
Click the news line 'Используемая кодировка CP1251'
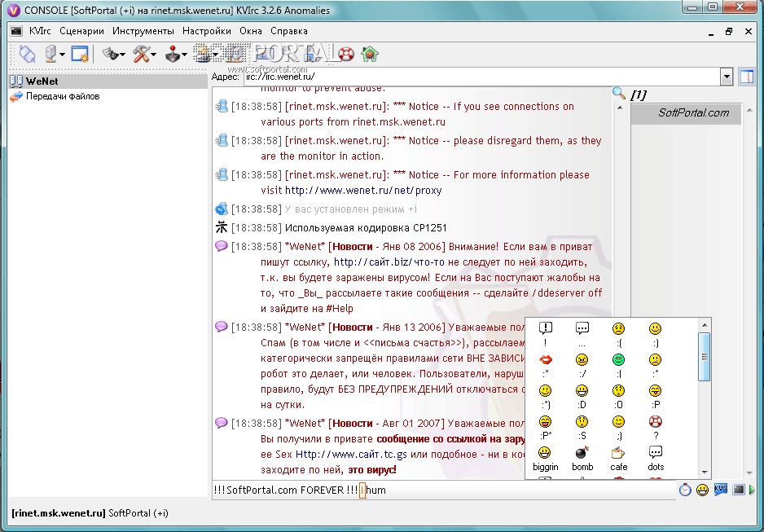366,228
